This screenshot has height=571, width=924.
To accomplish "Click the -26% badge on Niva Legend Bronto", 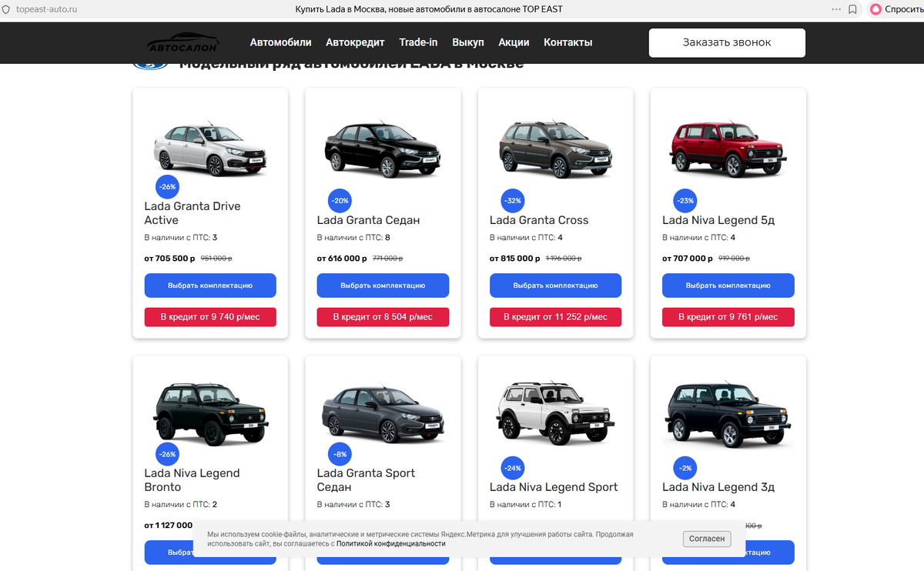I will (167, 454).
